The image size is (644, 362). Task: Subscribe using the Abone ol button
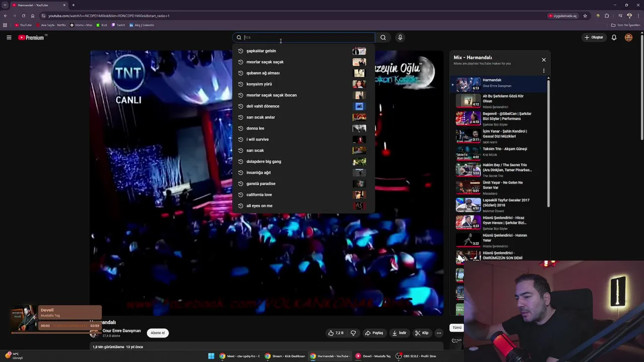tap(157, 333)
